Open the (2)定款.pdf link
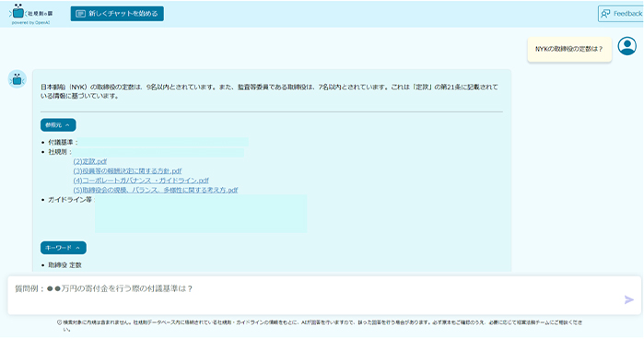This screenshot has height=339, width=644. pyautogui.click(x=90, y=161)
